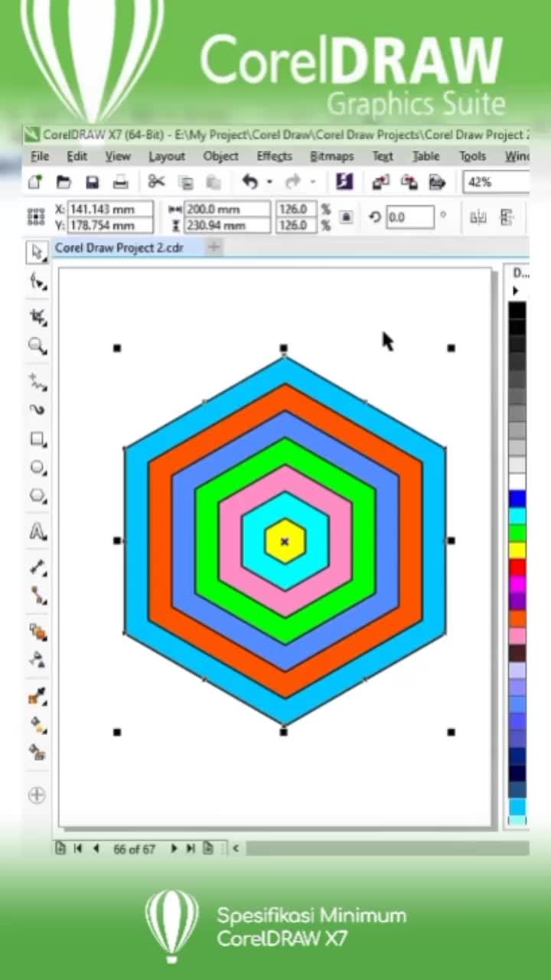551x980 pixels.
Task: Click the Publish to PDF icon
Action: [x=437, y=181]
